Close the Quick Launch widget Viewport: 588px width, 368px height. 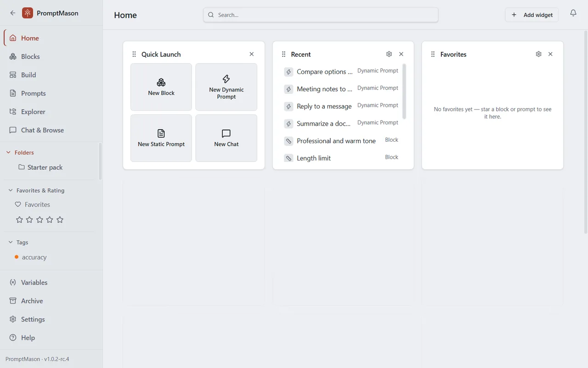click(x=252, y=54)
